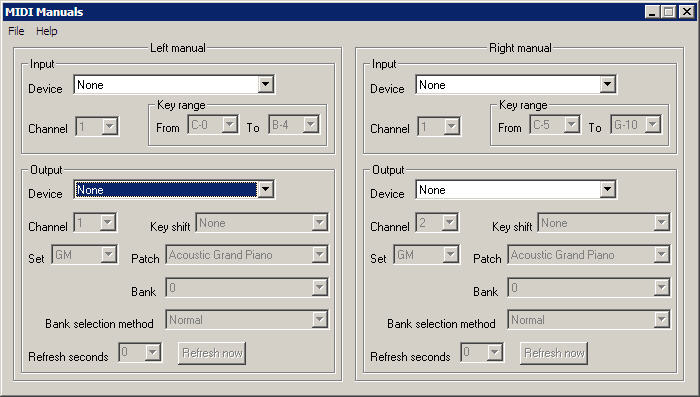
Task: Open Left manual Bank selection method dropdown
Action: point(247,320)
